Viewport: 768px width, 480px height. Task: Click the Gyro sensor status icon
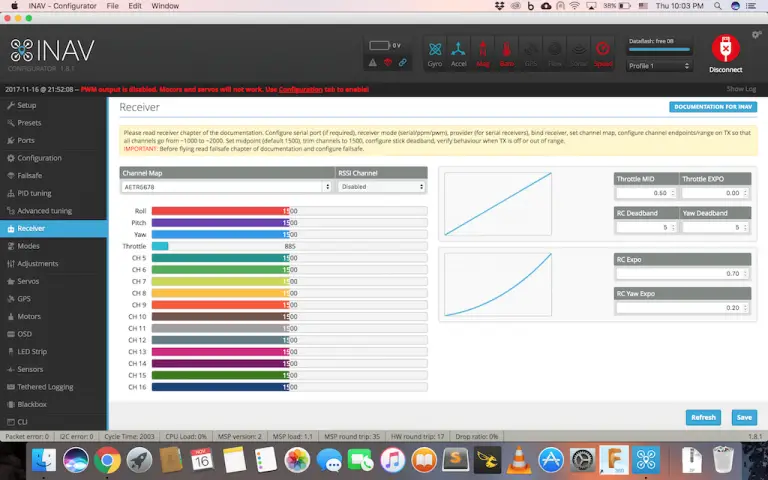tap(435, 52)
